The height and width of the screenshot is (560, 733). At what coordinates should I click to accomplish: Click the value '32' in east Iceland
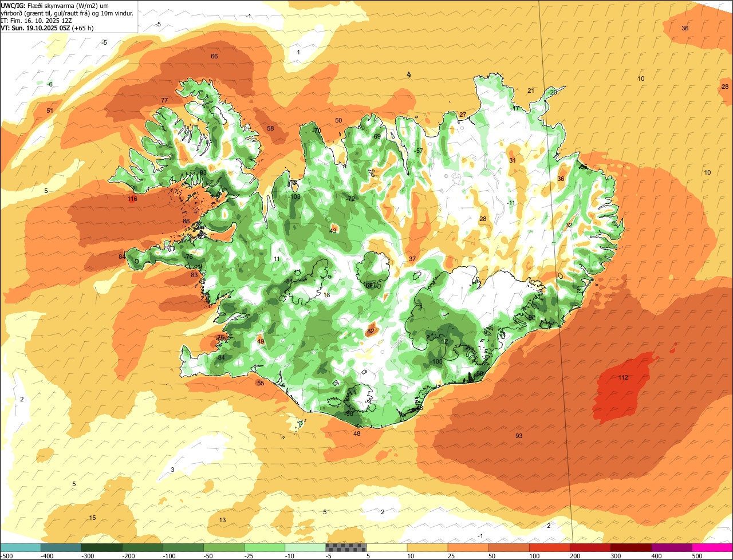(569, 225)
